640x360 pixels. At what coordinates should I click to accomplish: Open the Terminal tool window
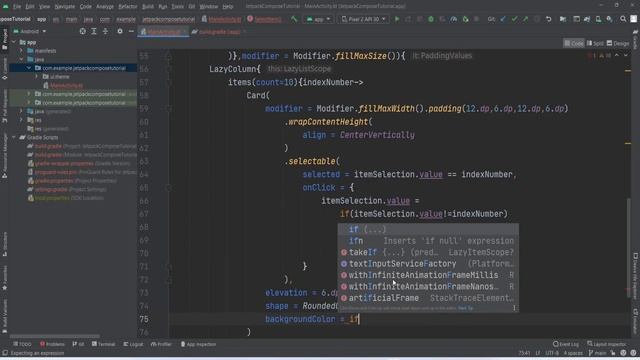pos(103,344)
